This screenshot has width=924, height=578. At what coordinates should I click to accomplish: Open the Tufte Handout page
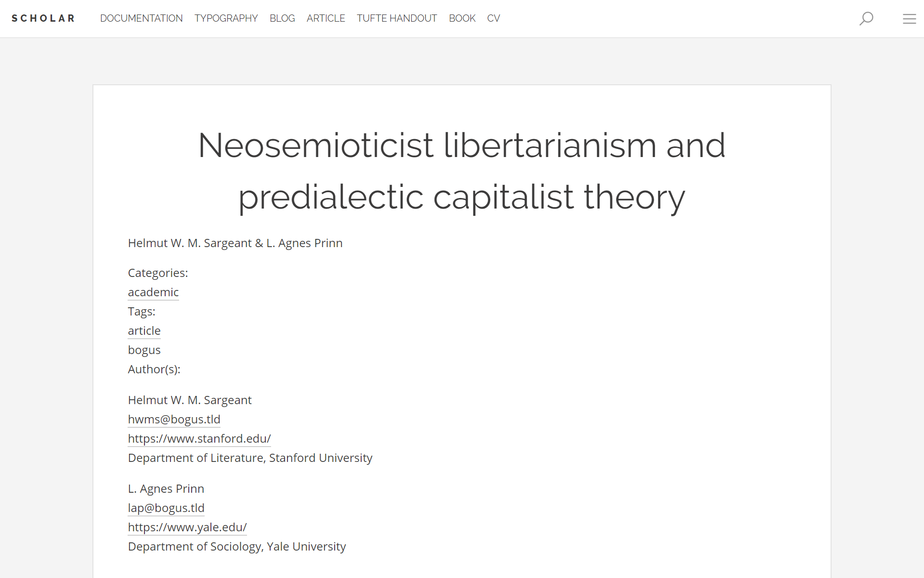(397, 18)
